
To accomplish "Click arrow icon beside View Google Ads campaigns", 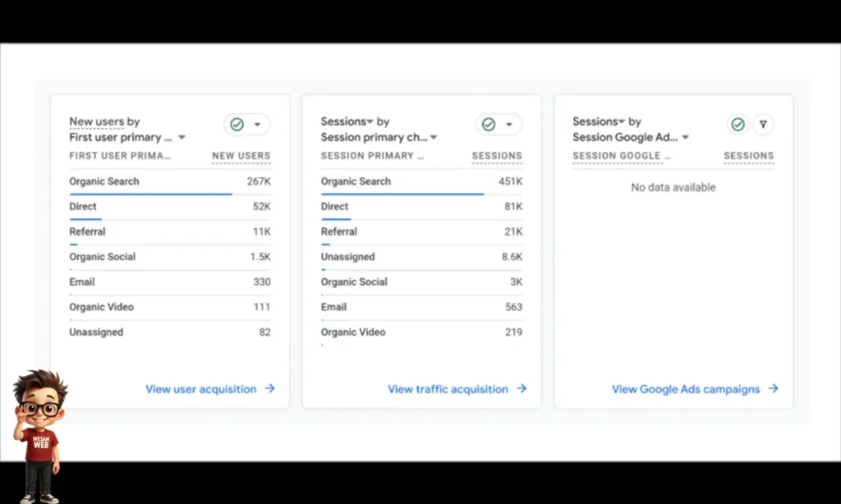I will [773, 389].
